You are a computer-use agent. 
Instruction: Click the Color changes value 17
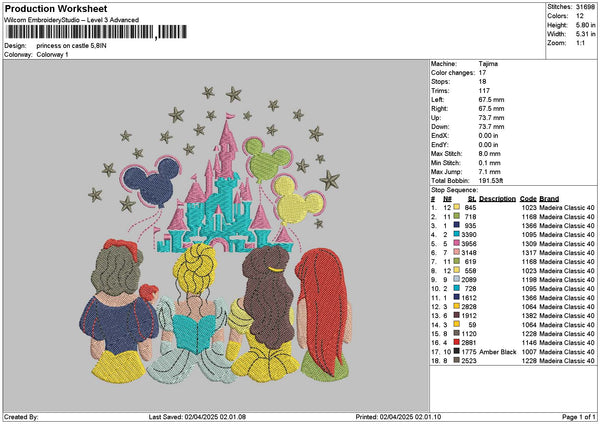coord(482,73)
